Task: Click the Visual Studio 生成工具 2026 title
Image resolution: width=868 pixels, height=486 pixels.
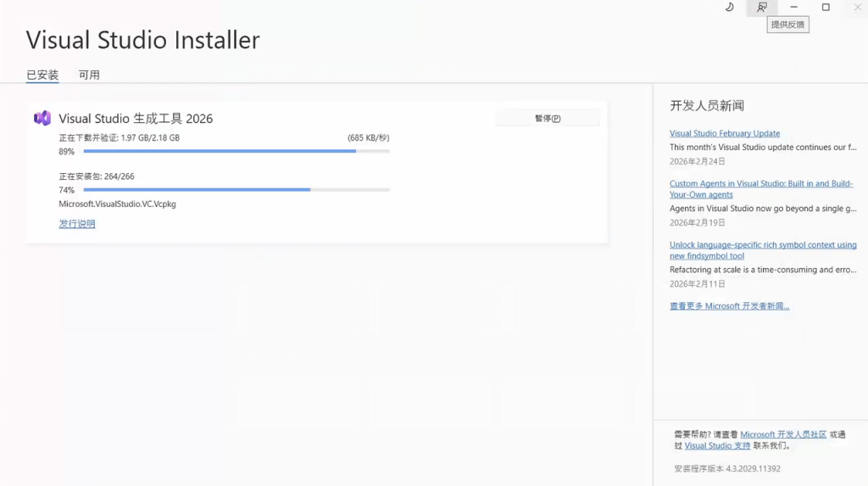Action: 136,119
